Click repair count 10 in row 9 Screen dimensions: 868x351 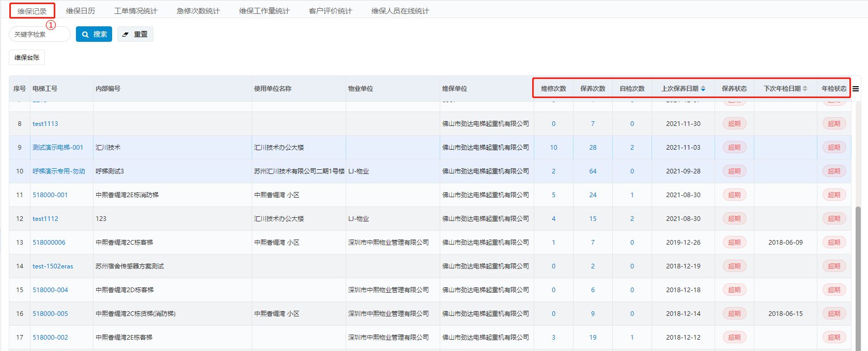[553, 148]
